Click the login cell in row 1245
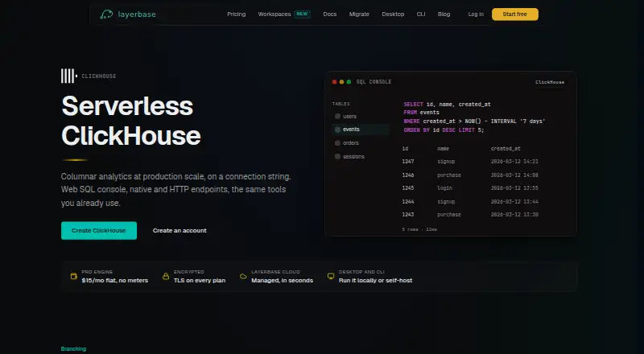644x354 pixels. pyautogui.click(x=445, y=188)
